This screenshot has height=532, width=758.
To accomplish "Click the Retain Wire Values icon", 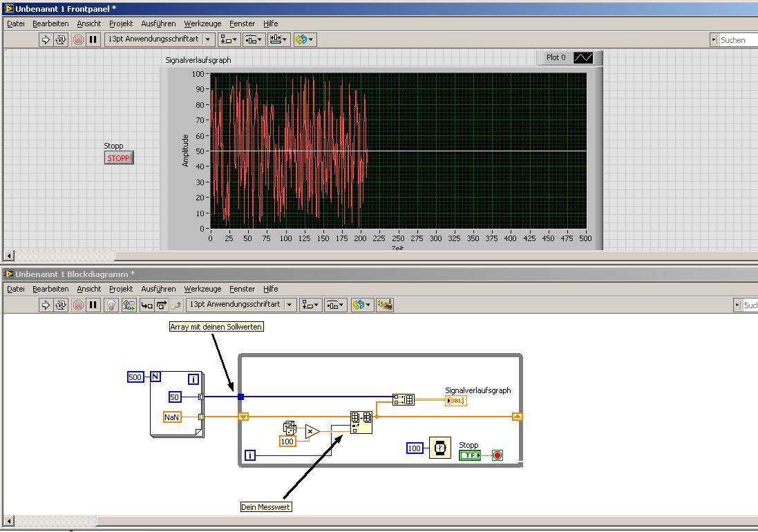I will 129,305.
